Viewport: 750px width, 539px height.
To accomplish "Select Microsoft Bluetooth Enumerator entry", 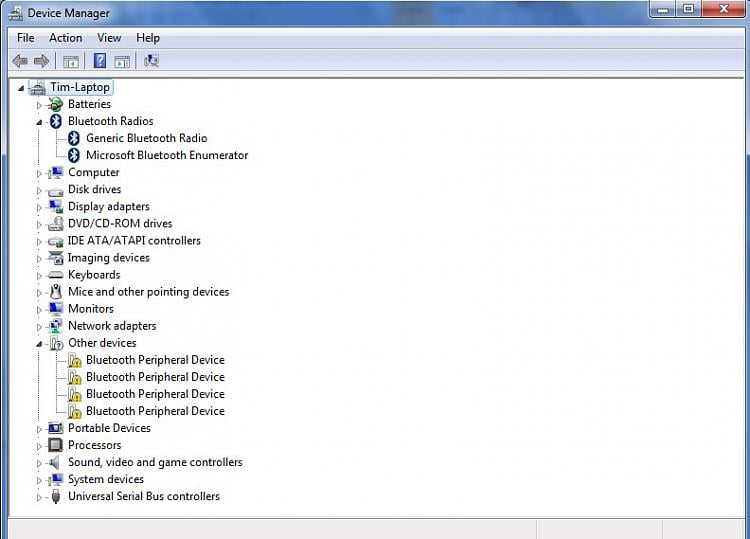I will click(167, 155).
